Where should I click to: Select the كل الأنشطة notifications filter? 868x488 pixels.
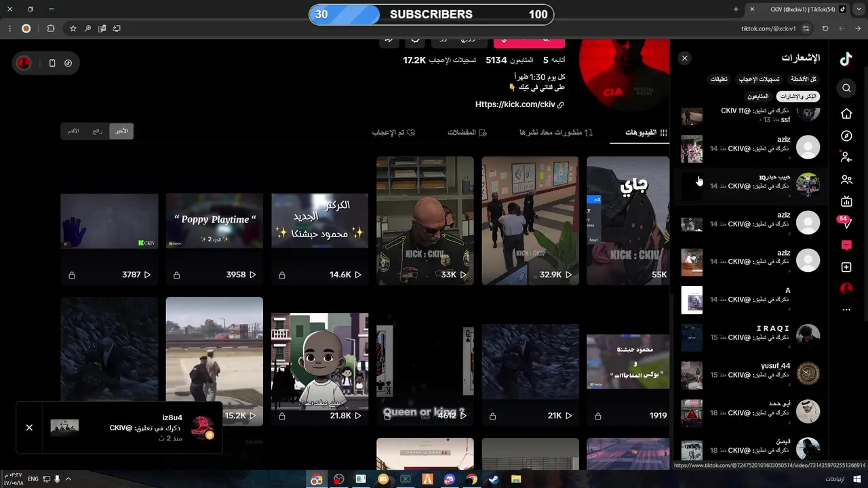[x=804, y=79]
